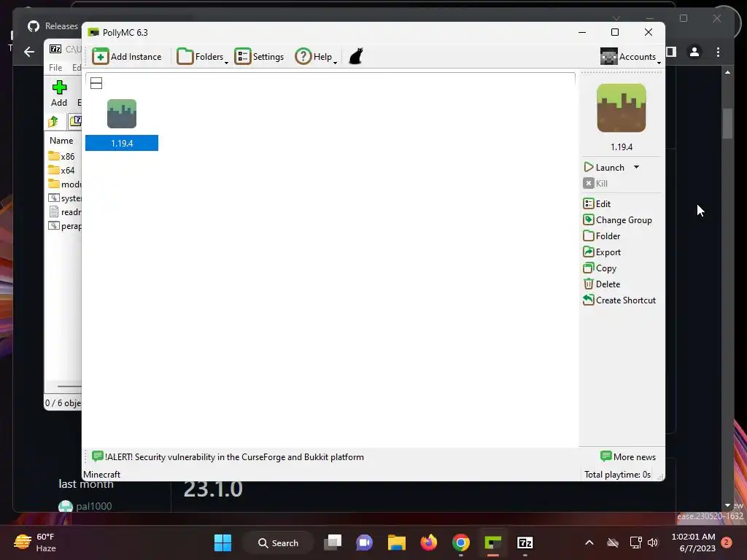747x560 pixels.
Task: Click Total playtime status text
Action: (x=617, y=474)
